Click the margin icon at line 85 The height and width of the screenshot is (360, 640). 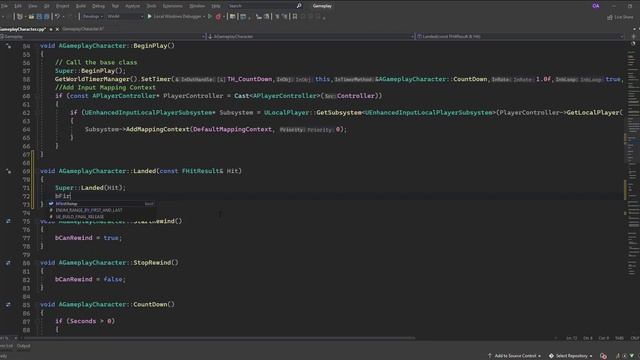[9, 304]
